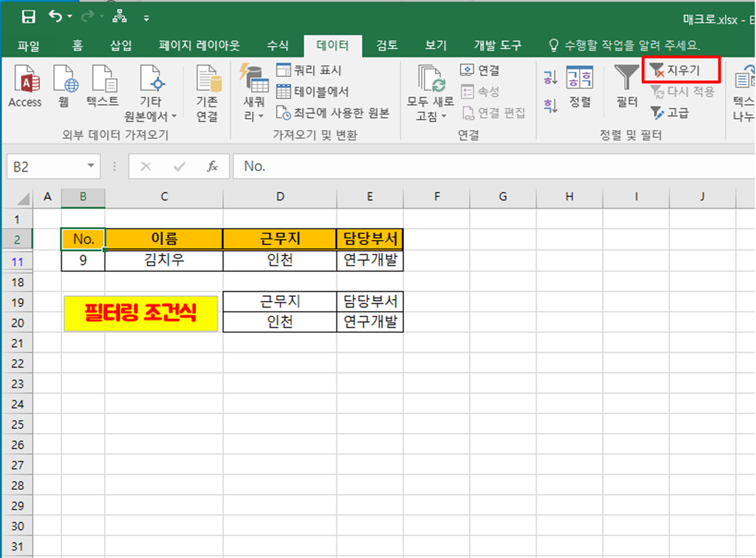The image size is (756, 558).
Task: Click 연결 편집 (Edit Links)
Action: tap(493, 113)
